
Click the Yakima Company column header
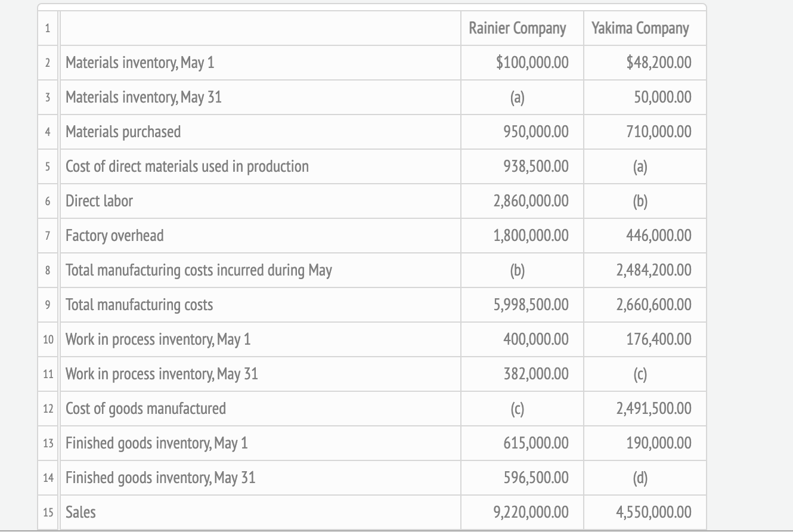[x=640, y=28]
